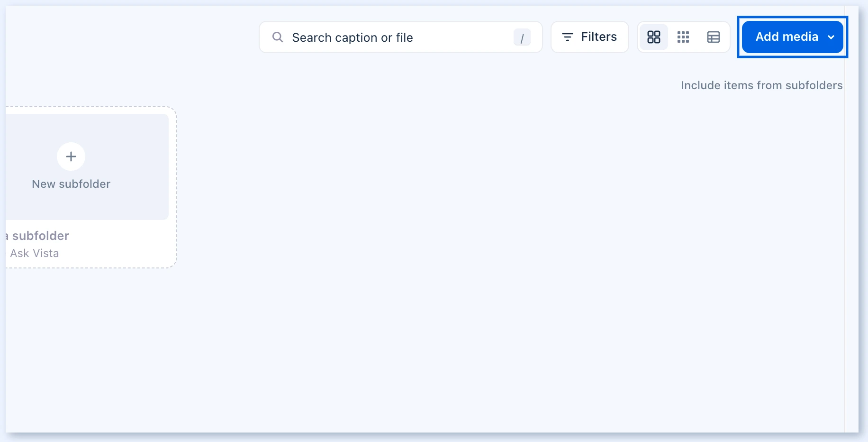Click the slash shortcut badge in search
Screen dimensions: 868x442
coord(522,37)
